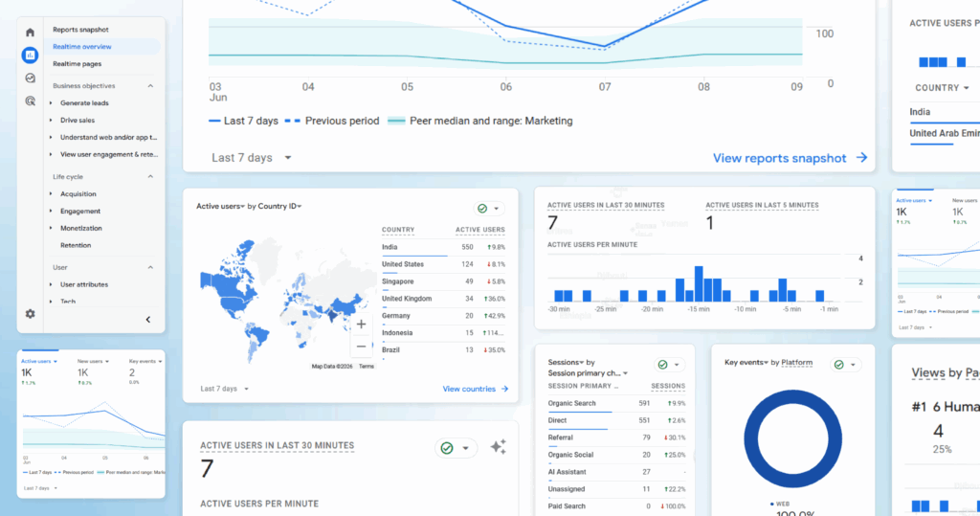
Task: Open the Advertising target icon
Action: click(30, 101)
